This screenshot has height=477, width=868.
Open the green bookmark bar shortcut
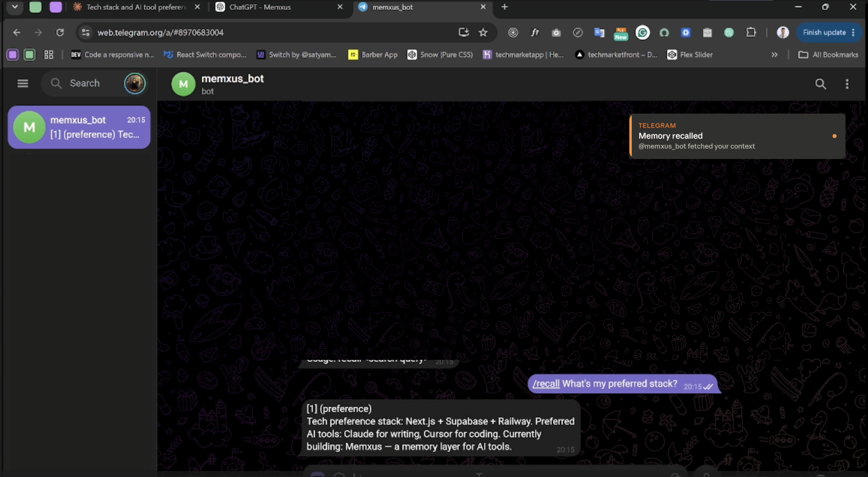point(29,55)
